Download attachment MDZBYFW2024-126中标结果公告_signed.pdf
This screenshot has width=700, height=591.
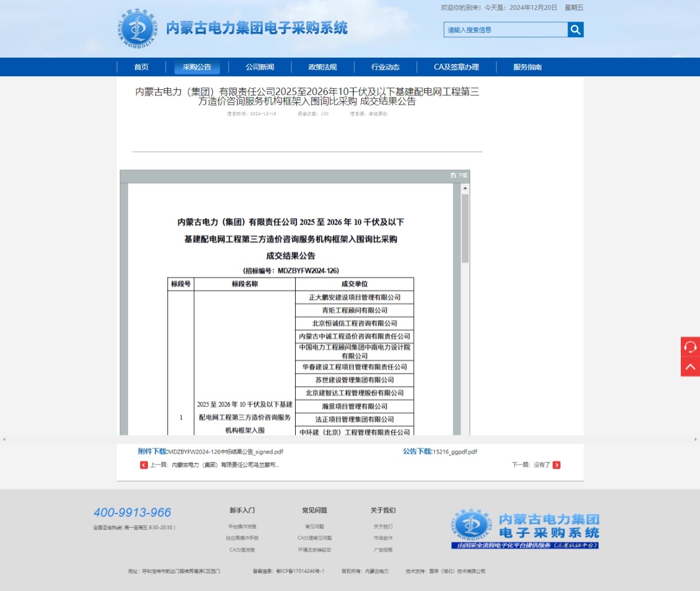pyautogui.click(x=225, y=452)
